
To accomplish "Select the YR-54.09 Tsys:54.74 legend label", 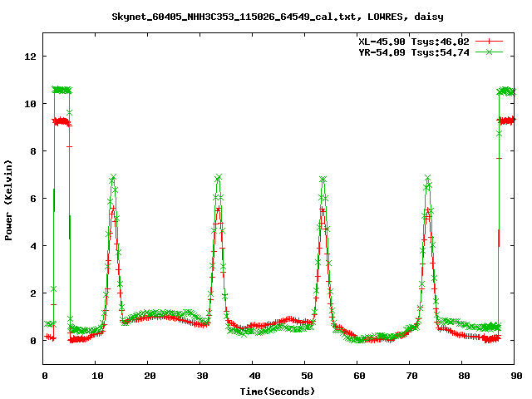I will [x=414, y=52].
